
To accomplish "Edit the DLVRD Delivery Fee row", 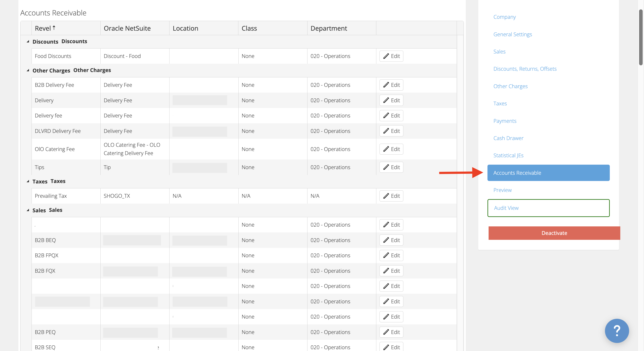I will (x=391, y=131).
